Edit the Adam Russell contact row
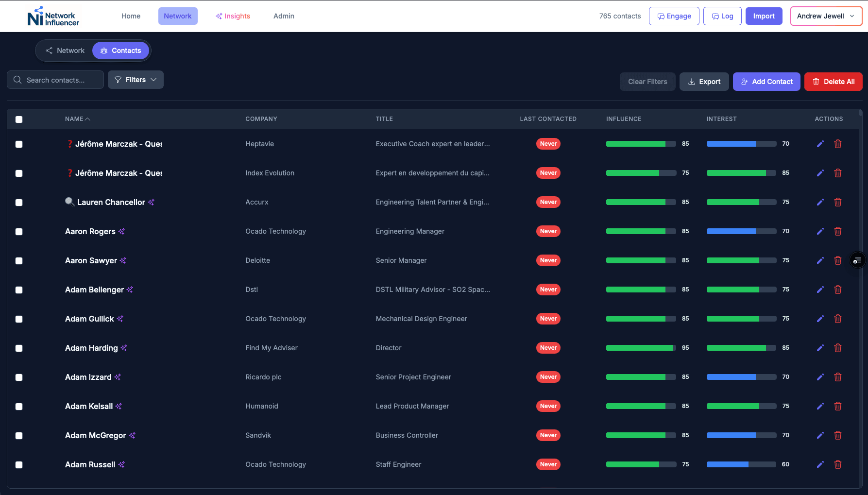The image size is (868, 495). (820, 464)
